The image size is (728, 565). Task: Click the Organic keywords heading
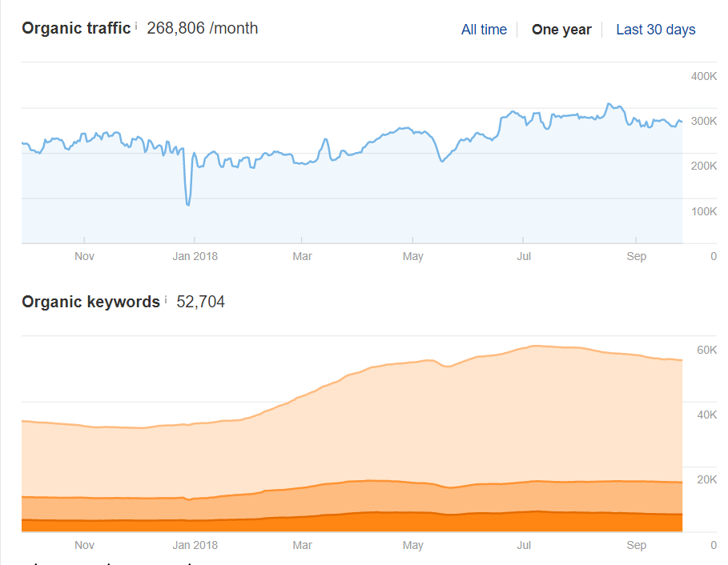[91, 302]
